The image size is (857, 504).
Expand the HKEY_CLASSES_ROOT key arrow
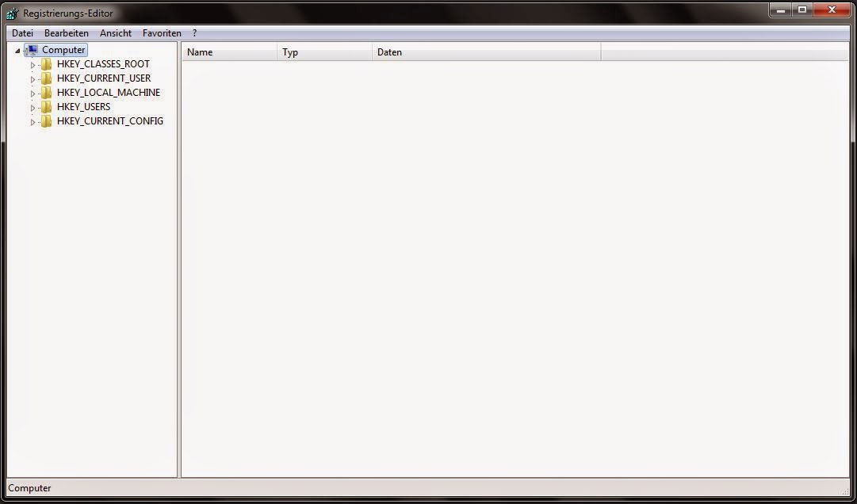(33, 65)
